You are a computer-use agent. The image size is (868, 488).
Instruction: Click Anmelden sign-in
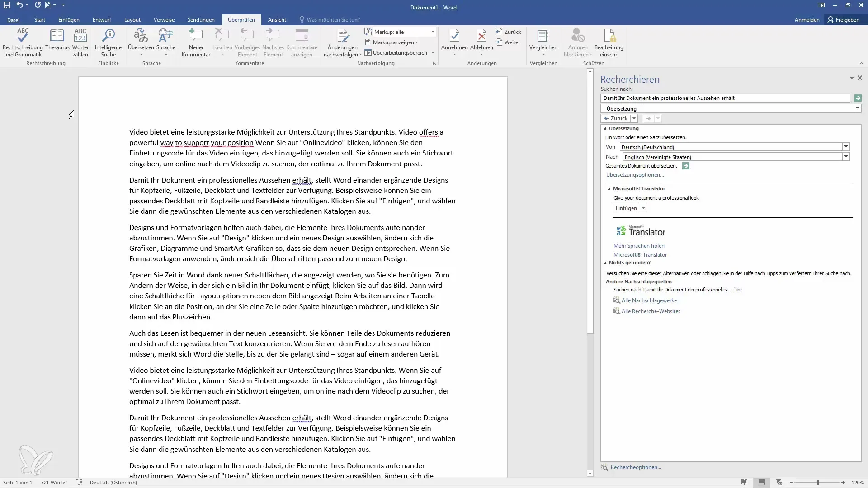pos(807,20)
